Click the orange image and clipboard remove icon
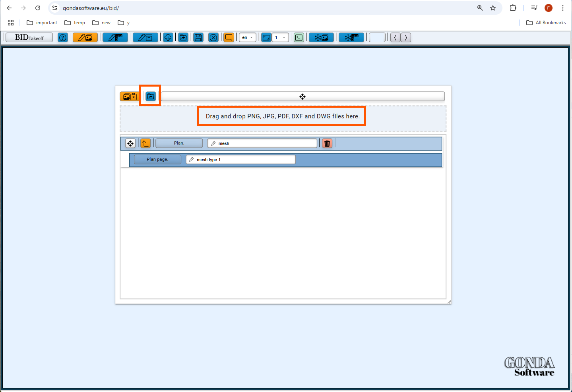The image size is (572, 392). 130,97
